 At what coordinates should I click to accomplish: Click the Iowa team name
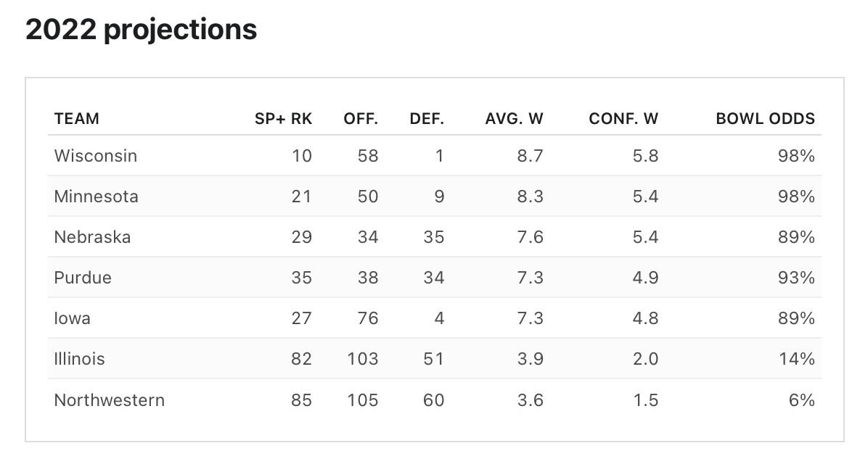[x=72, y=318]
